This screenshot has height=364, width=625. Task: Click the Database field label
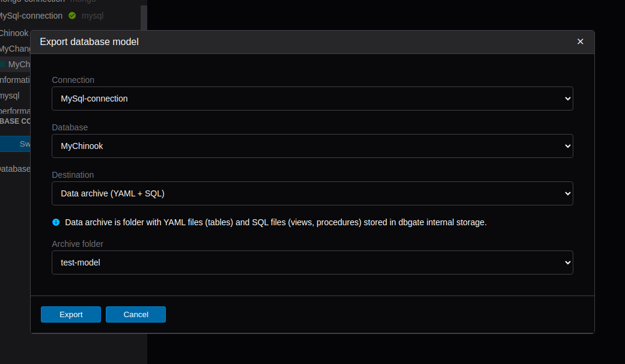coord(70,127)
